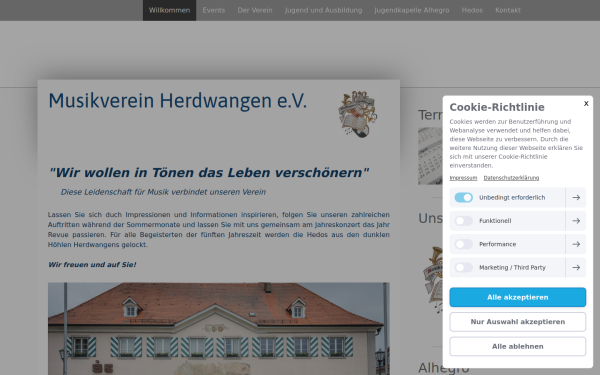Click the Cookie-Richtlinie dialog heading

point(497,107)
